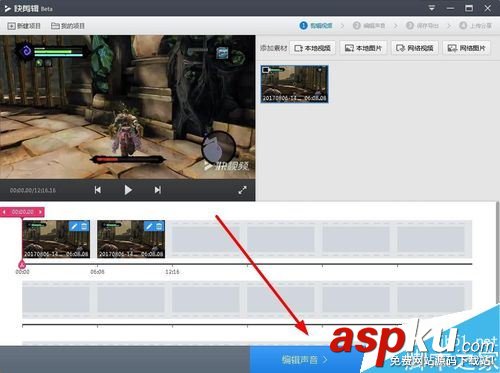The height and width of the screenshot is (373, 500).
Task: Click the 06:08 timeline label
Action: [97, 272]
